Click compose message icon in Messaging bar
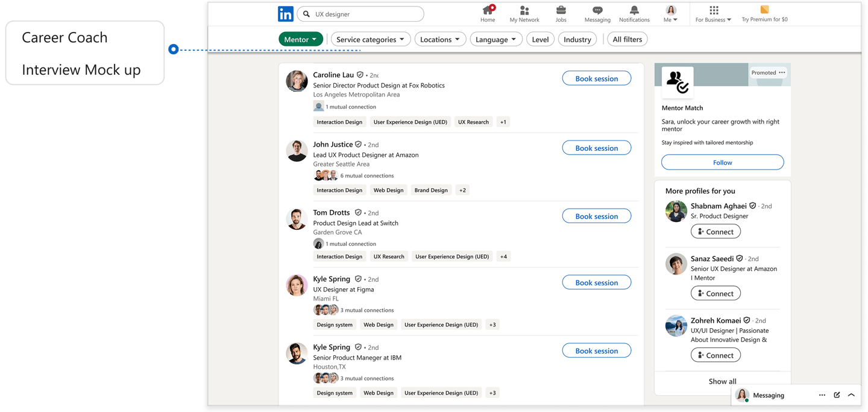The height and width of the screenshot is (412, 868). click(x=837, y=395)
